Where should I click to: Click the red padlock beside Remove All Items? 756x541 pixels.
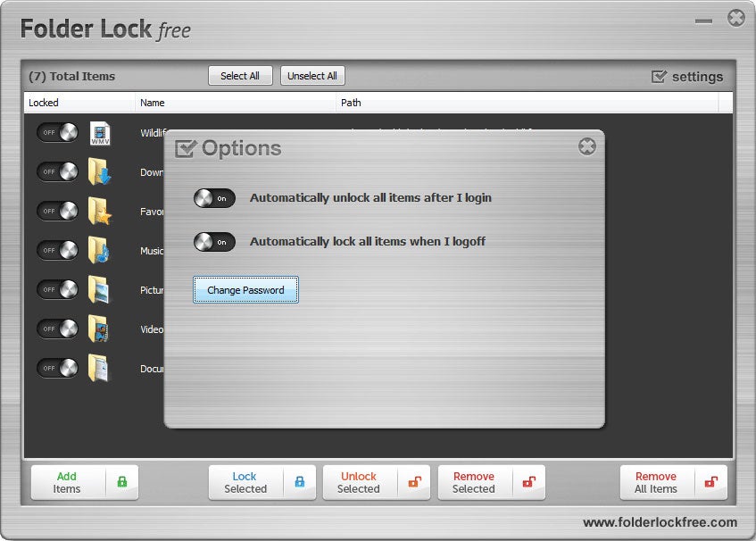click(711, 482)
